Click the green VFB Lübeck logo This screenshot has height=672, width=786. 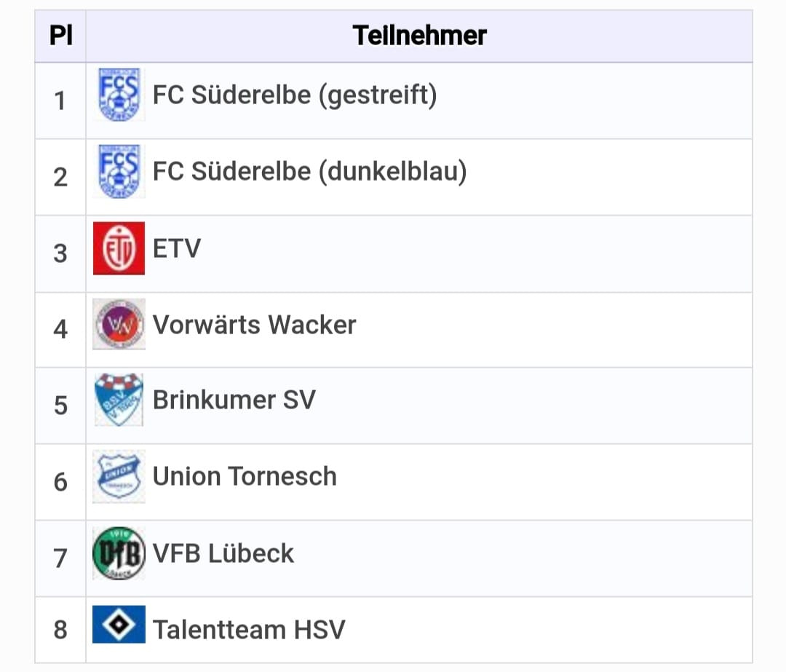coord(119,553)
